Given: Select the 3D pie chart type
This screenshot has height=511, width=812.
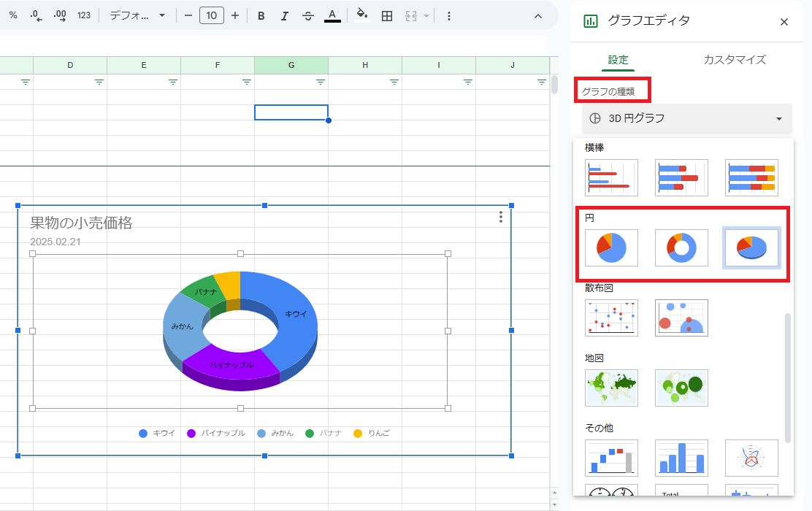Looking at the screenshot, I should (x=751, y=248).
